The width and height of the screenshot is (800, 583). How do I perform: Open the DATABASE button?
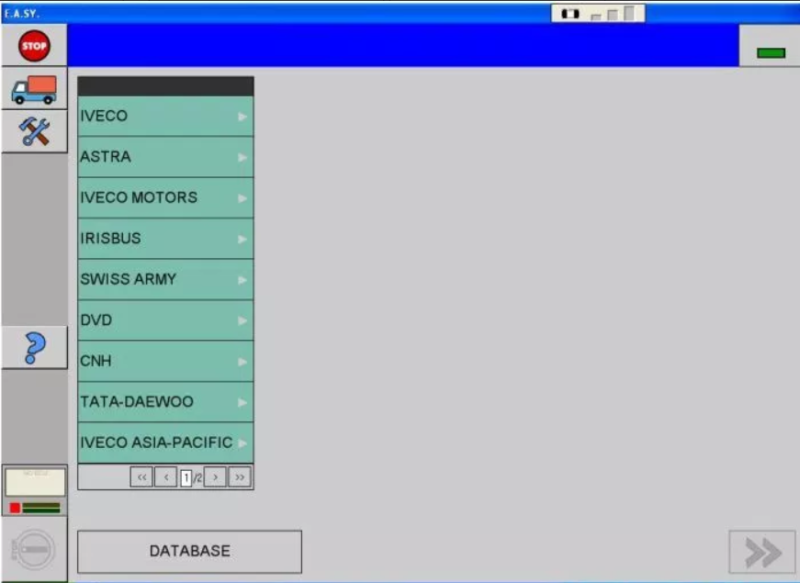pyautogui.click(x=189, y=551)
